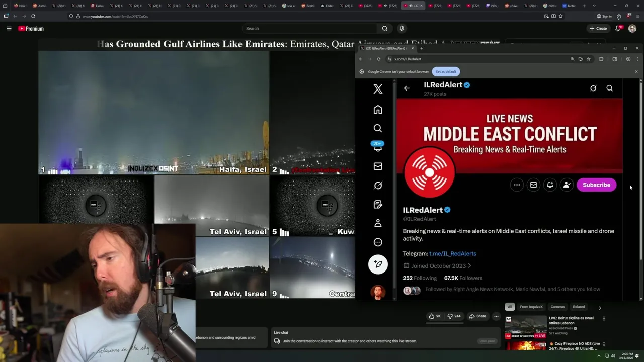Open ILRedAlert profile three-dot more options
Image resolution: width=644 pixels, height=362 pixels.
[517, 185]
